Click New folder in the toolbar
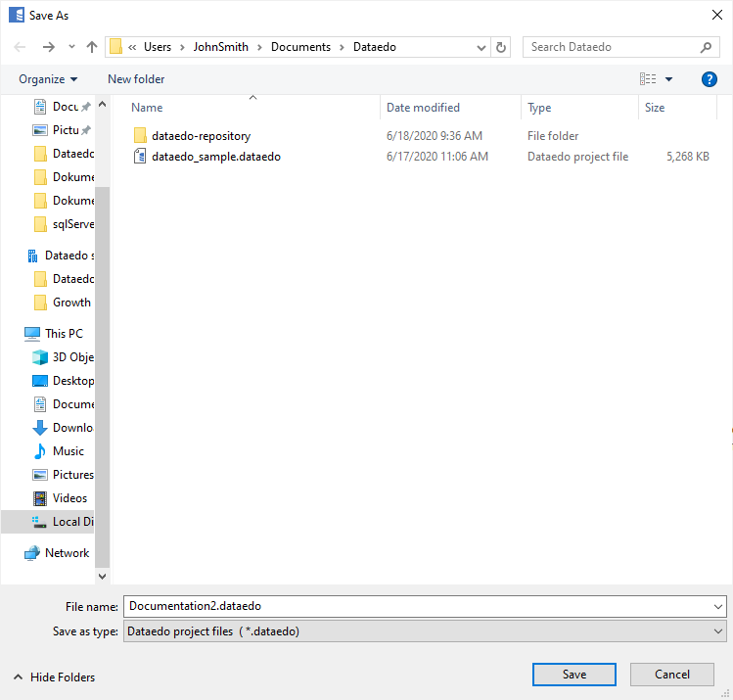Viewport: 733px width, 700px height. 136,79
